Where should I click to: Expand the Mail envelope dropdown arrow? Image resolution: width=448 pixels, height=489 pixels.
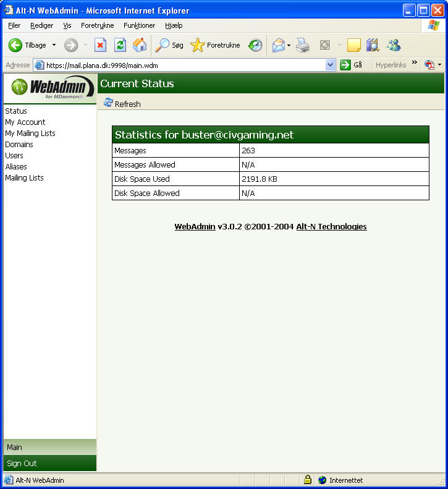tap(289, 45)
